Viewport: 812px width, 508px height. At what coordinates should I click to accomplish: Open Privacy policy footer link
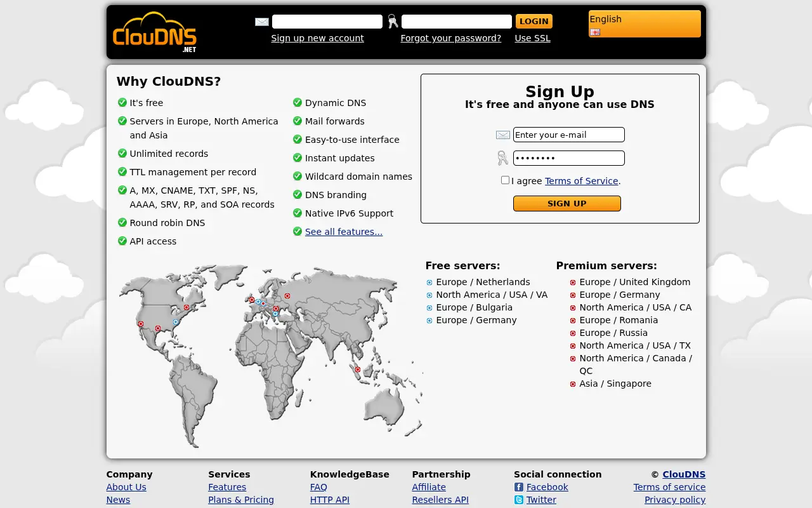(x=675, y=500)
